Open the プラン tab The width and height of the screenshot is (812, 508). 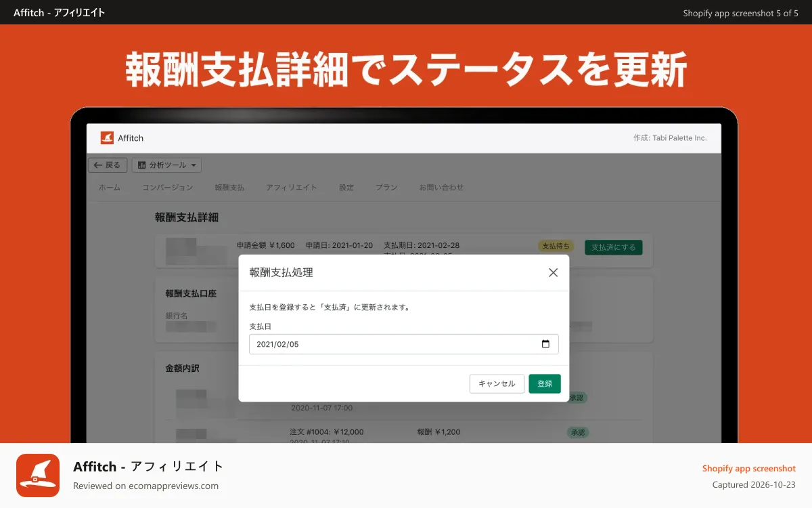386,188
